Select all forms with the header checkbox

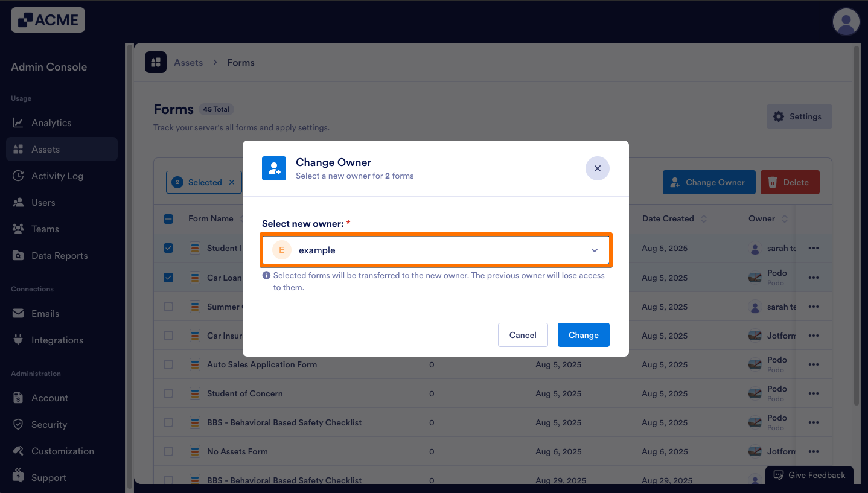click(168, 218)
